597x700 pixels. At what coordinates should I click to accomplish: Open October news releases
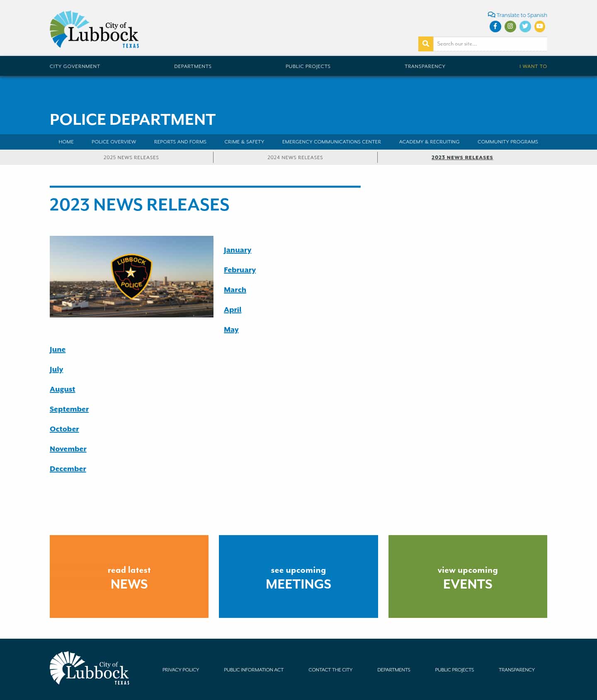click(x=64, y=429)
